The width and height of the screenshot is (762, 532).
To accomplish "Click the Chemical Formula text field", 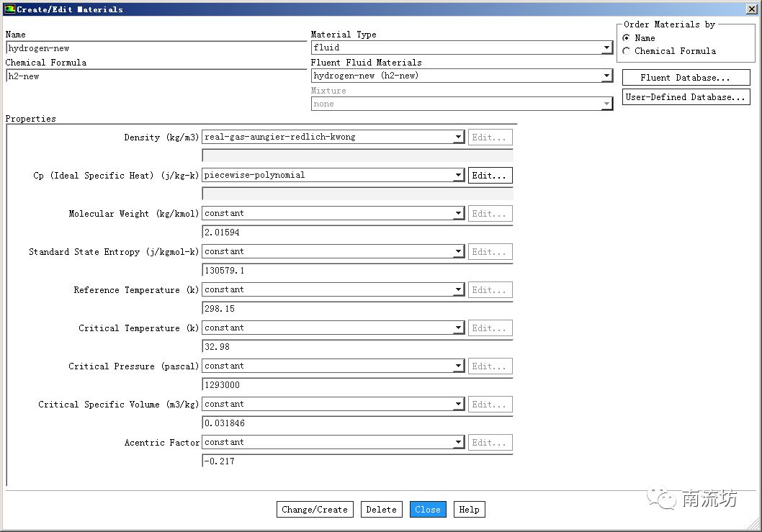I will click(156, 76).
